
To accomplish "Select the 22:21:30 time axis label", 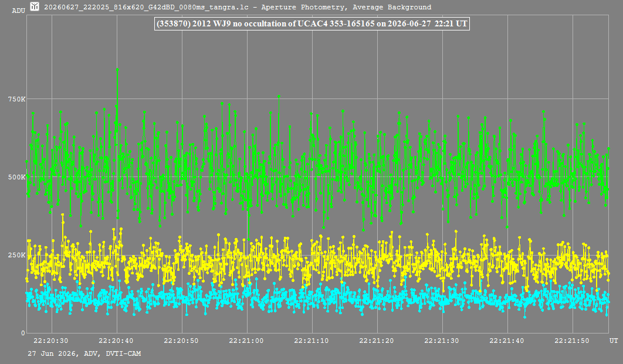I will tap(442, 341).
